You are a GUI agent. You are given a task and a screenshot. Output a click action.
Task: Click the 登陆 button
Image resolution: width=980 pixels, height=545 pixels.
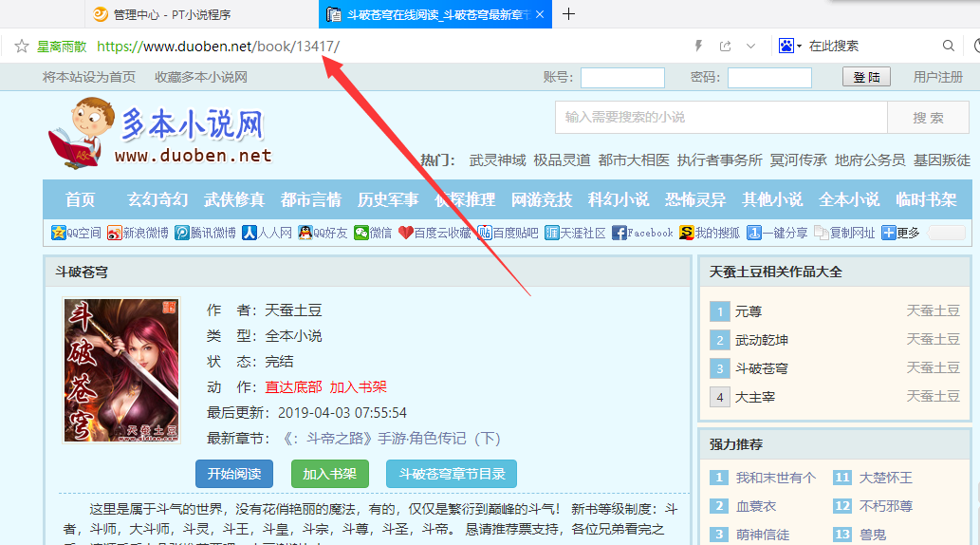click(x=866, y=77)
